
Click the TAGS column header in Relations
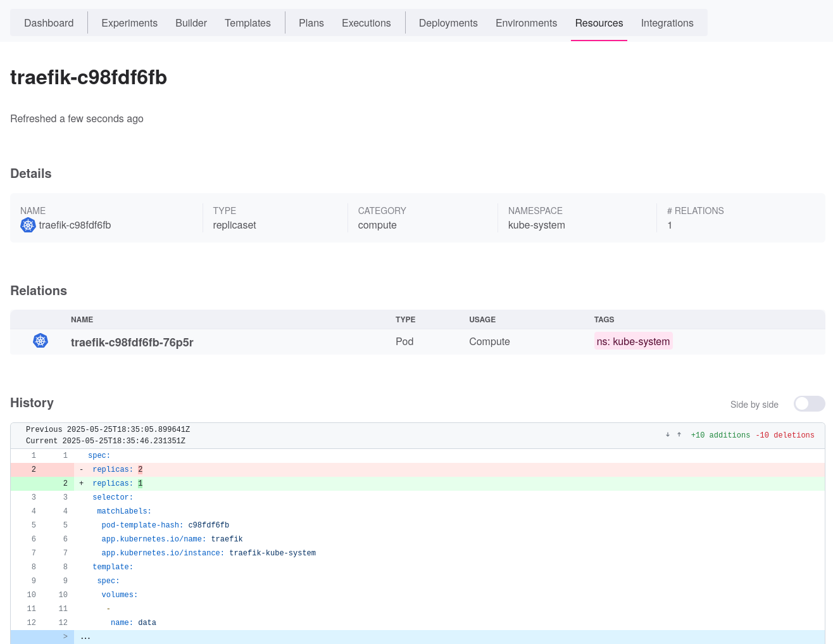click(x=604, y=320)
